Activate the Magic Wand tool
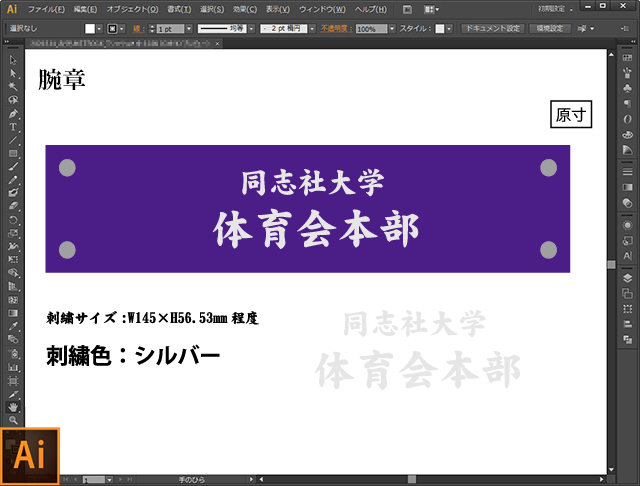Image resolution: width=640 pixels, height=486 pixels. 13,87
